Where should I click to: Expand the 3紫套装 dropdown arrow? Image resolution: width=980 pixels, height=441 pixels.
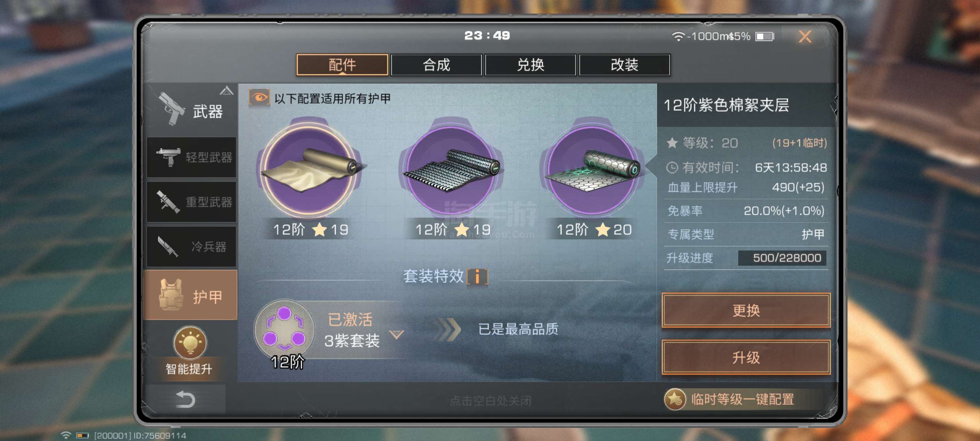[396, 334]
